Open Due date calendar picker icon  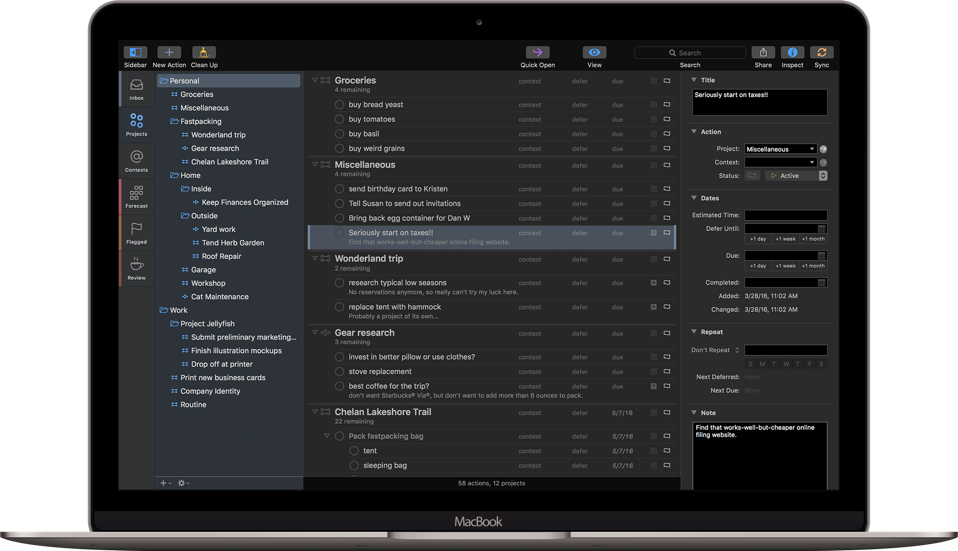click(x=822, y=256)
